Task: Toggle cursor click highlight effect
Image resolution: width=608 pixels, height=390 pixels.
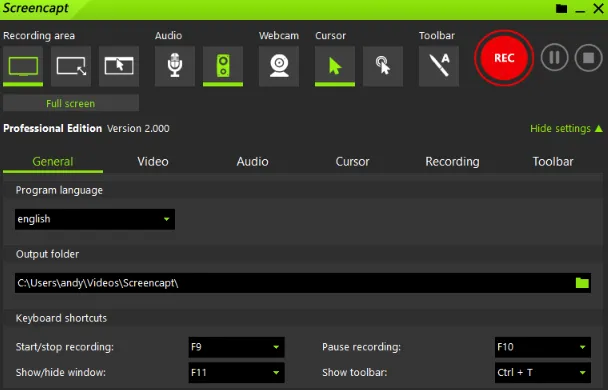Action: pyautogui.click(x=383, y=66)
